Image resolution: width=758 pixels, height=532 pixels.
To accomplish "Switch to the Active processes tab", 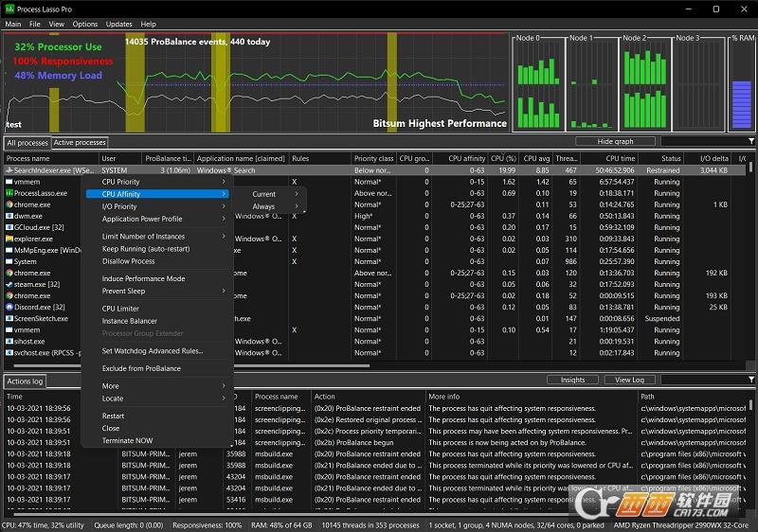I will click(x=80, y=142).
